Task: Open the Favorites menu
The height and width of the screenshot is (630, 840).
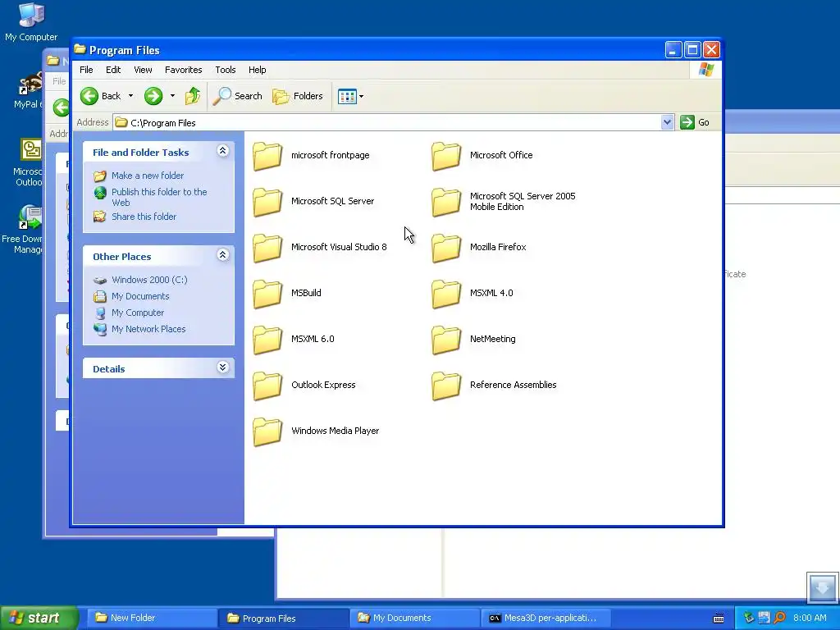Action: [x=183, y=71]
